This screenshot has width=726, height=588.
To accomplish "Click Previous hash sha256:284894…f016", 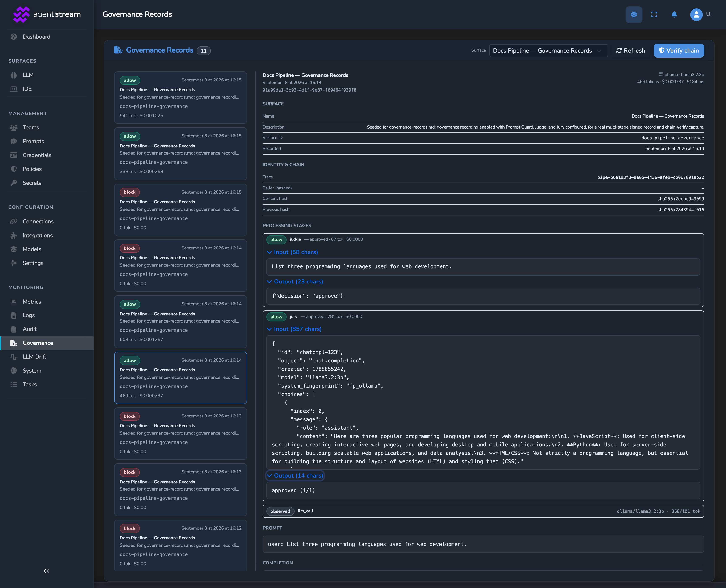I will (x=681, y=210).
